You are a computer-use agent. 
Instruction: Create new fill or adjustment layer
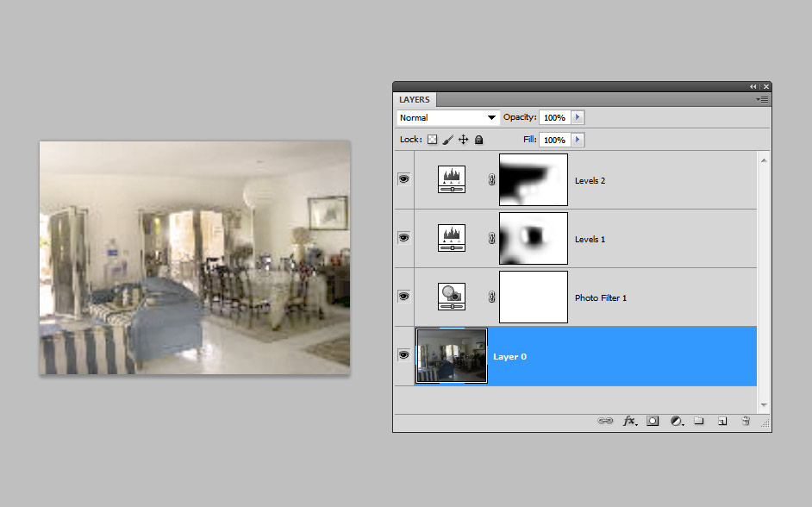pos(677,421)
